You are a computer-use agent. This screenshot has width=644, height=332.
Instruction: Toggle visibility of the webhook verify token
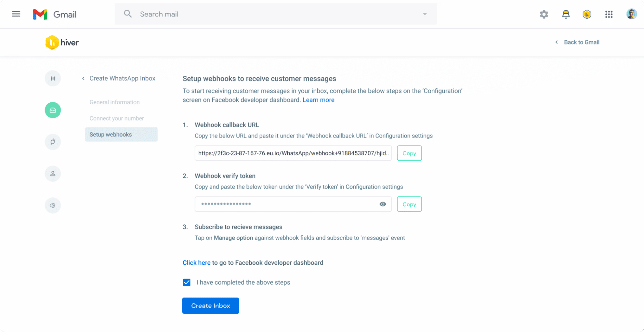pyautogui.click(x=382, y=204)
